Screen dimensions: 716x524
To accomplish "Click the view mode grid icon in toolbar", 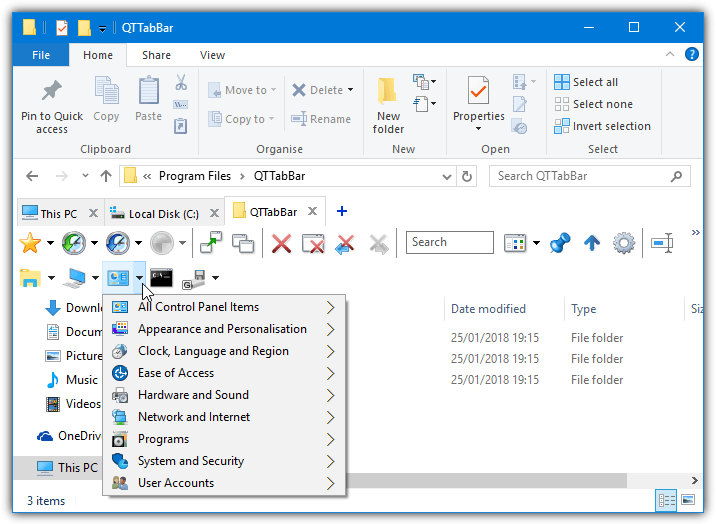I will (515, 243).
